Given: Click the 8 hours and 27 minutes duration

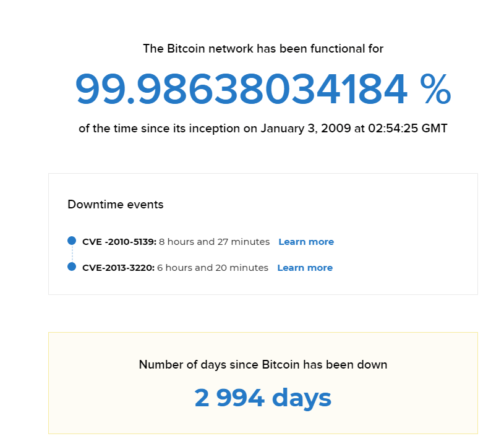Looking at the screenshot, I should click(x=214, y=242).
